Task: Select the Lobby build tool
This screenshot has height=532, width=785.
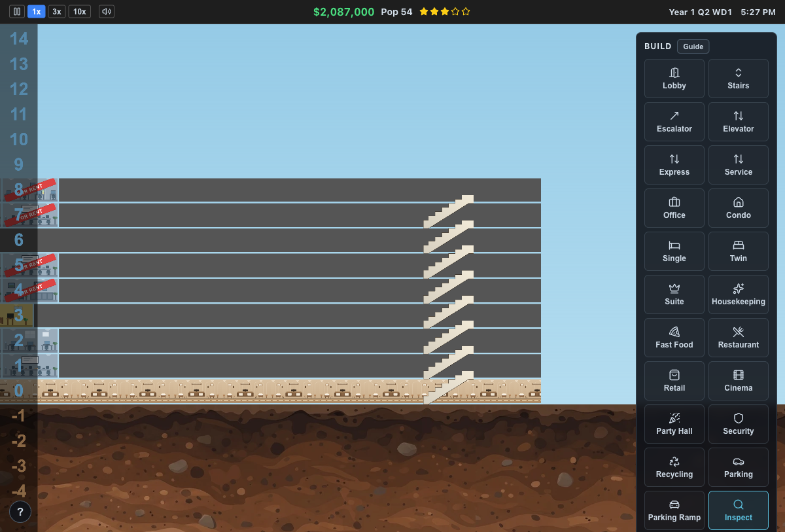Action: coord(674,79)
